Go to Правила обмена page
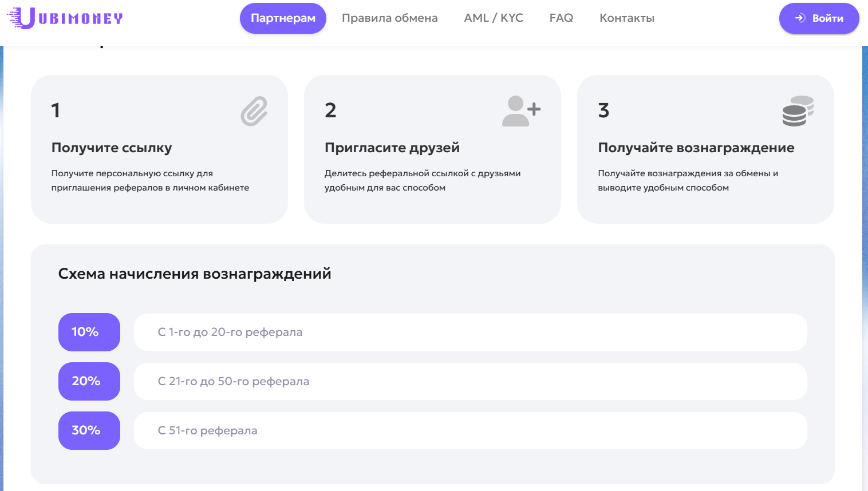Image resolution: width=868 pixels, height=491 pixels. tap(390, 18)
